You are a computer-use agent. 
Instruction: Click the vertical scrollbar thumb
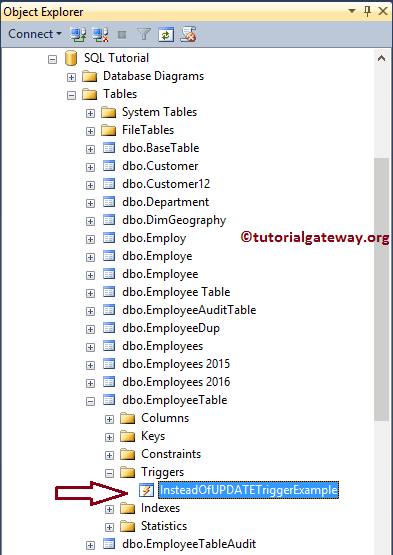tap(382, 290)
